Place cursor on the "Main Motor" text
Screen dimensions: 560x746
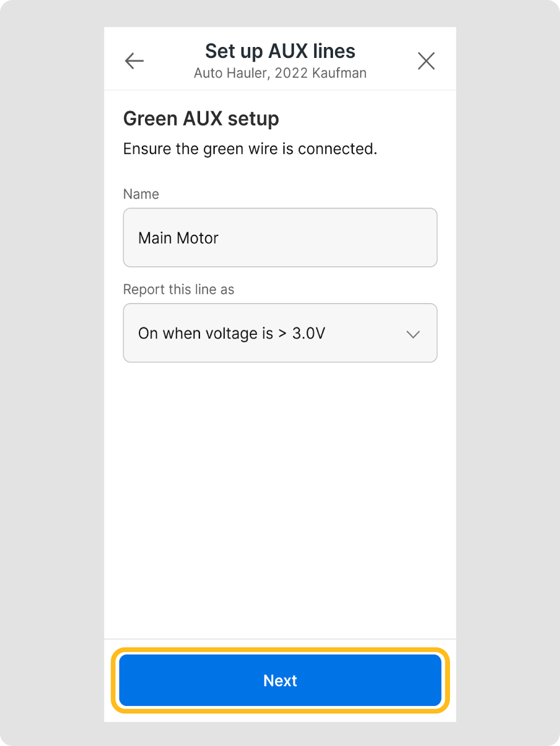(178, 238)
